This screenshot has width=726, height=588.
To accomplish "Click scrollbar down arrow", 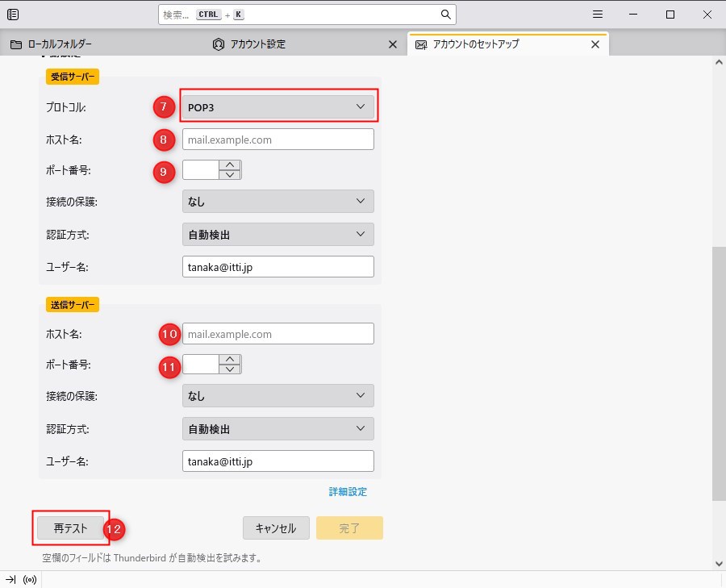I will coord(719,564).
